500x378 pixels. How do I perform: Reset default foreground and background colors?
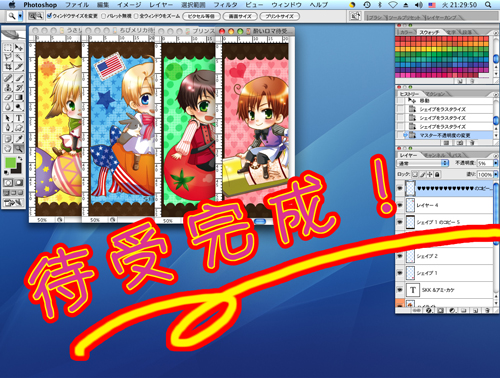tap(7, 172)
